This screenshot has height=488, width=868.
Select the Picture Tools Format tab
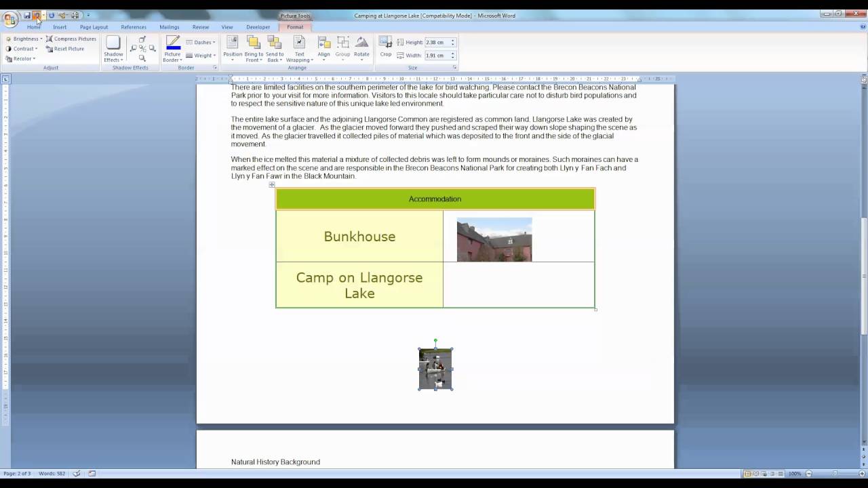click(x=295, y=27)
